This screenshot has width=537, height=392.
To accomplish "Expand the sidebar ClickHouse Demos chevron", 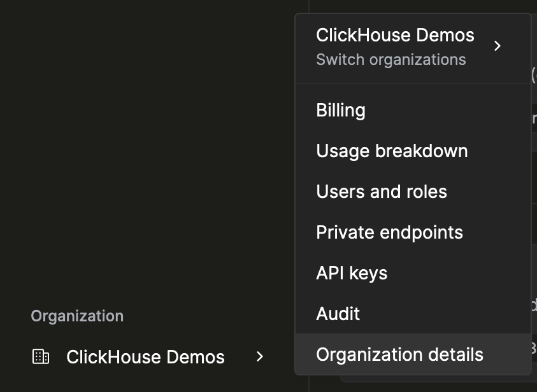I will coord(259,357).
